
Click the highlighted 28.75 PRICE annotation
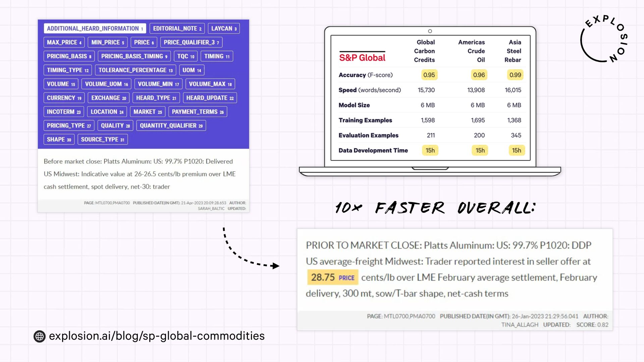pyautogui.click(x=332, y=278)
